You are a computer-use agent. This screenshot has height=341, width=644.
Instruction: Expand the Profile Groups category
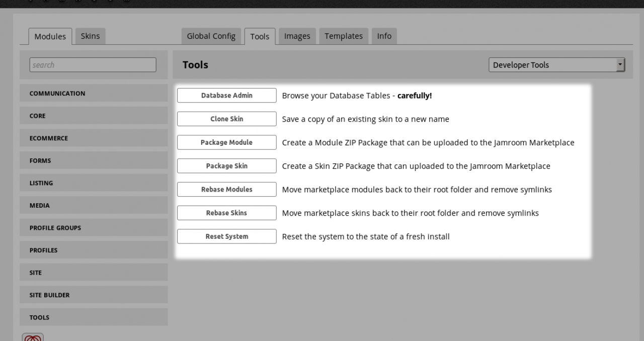point(94,228)
